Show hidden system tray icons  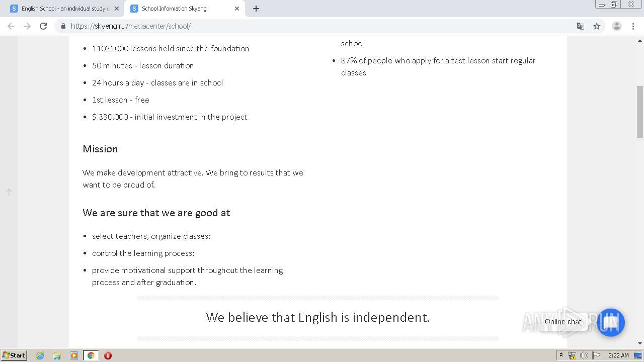tap(561, 355)
